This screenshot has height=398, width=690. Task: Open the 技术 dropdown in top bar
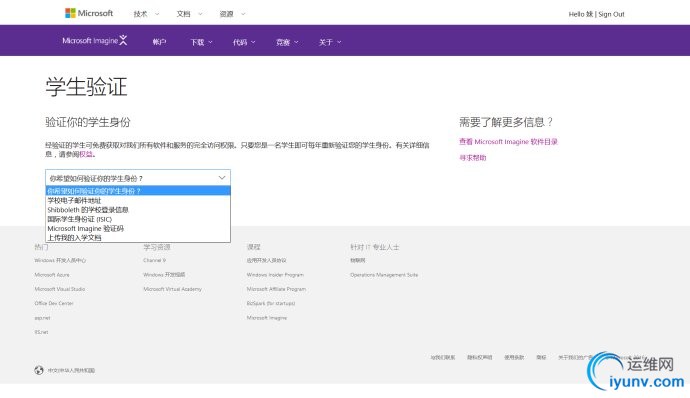pos(146,14)
